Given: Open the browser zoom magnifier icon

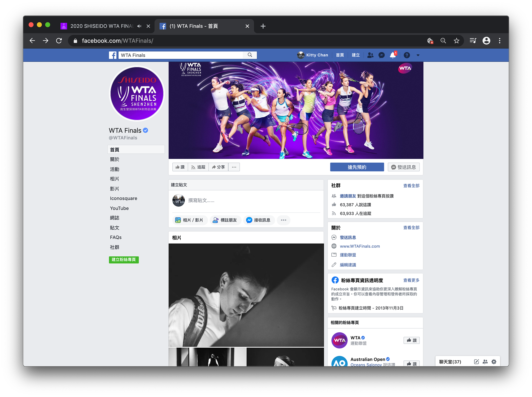Looking at the screenshot, I should pos(443,41).
